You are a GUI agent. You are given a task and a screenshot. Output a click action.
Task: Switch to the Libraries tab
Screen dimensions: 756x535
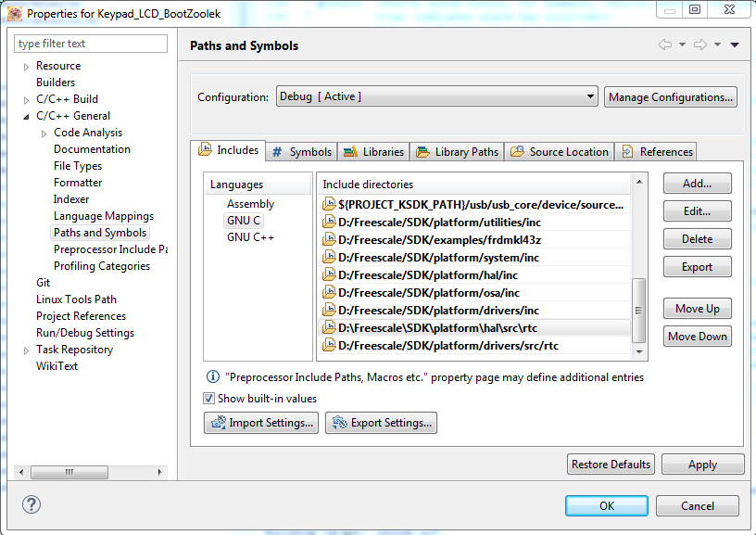[x=373, y=152]
